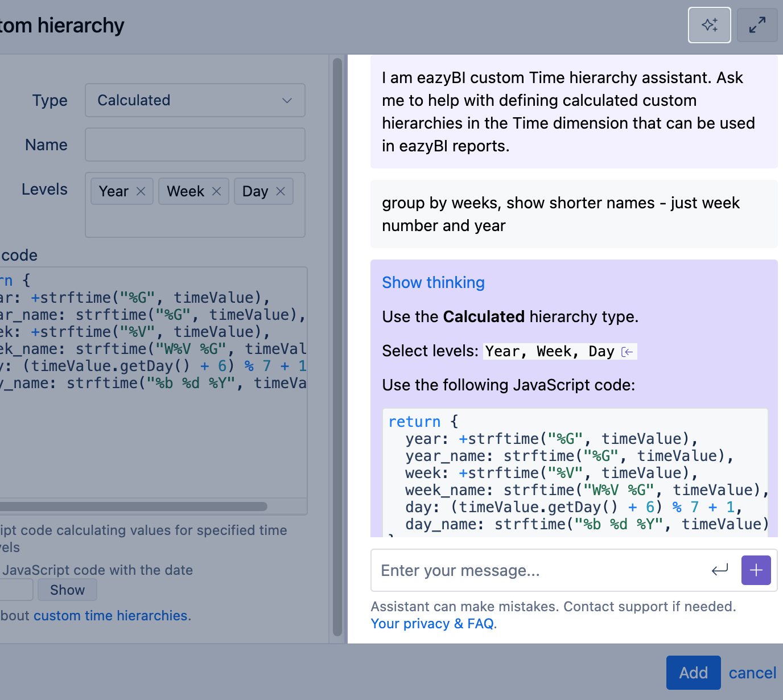Viewport: 783px width, 700px height.
Task: Click the Name input field
Action: pos(195,145)
